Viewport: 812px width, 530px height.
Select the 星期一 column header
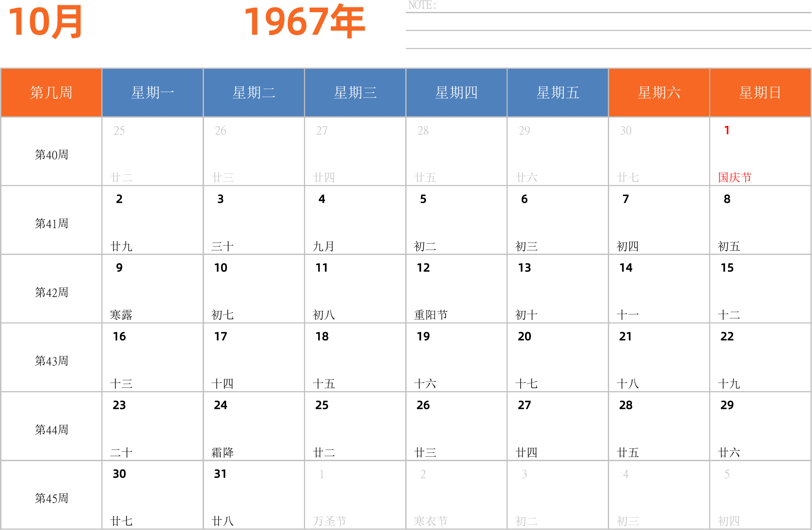coord(153,93)
